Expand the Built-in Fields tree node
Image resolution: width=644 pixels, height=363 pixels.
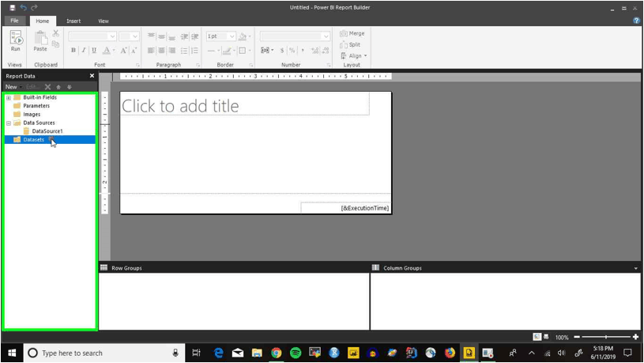8,98
